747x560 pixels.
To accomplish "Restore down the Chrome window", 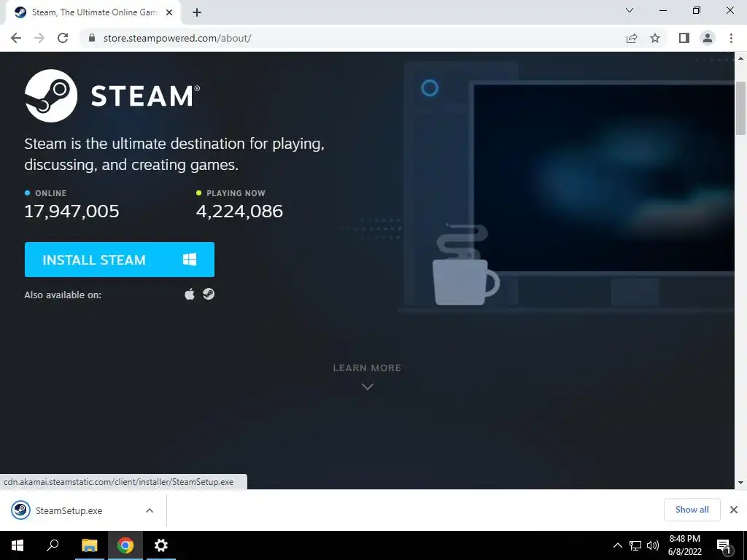I will click(697, 10).
